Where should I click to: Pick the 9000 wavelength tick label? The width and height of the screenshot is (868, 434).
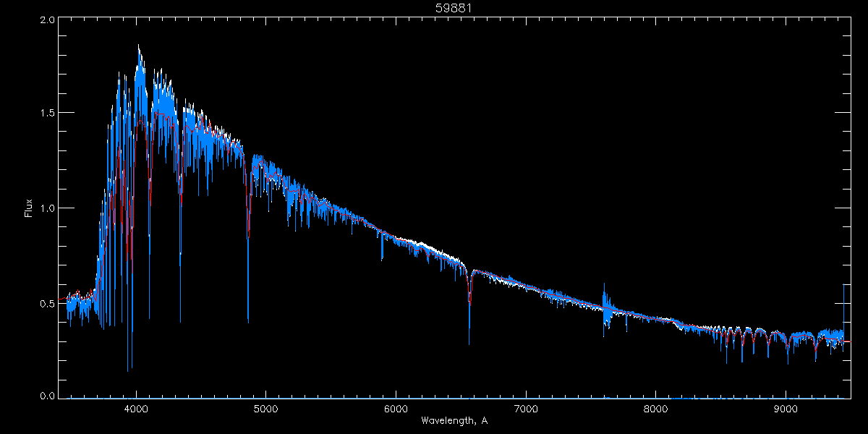pos(786,407)
